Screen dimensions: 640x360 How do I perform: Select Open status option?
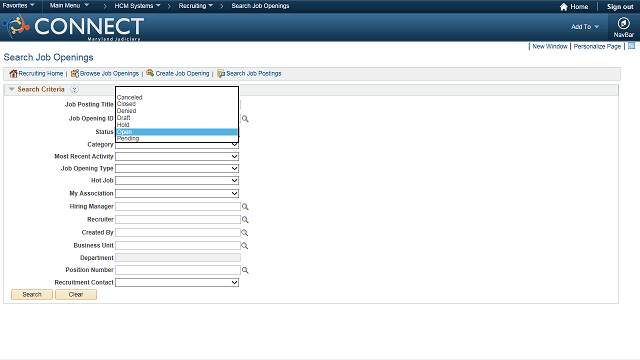coord(177,132)
